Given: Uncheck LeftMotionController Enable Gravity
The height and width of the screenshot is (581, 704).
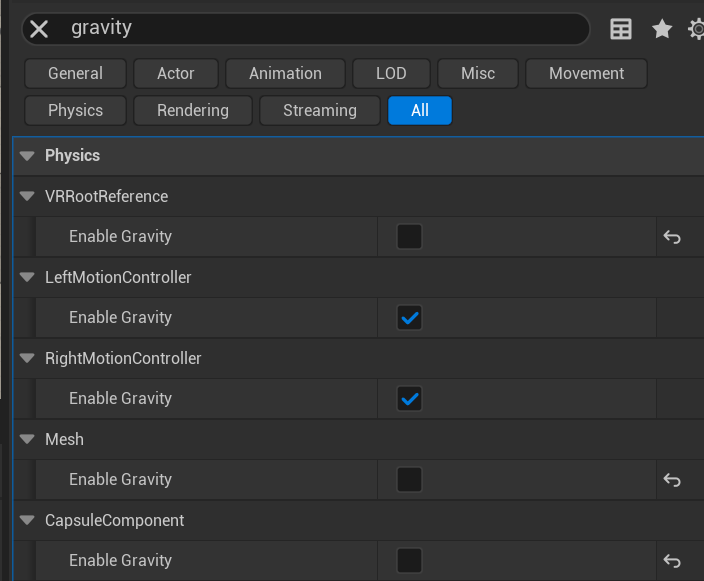Looking at the screenshot, I should coord(409,318).
